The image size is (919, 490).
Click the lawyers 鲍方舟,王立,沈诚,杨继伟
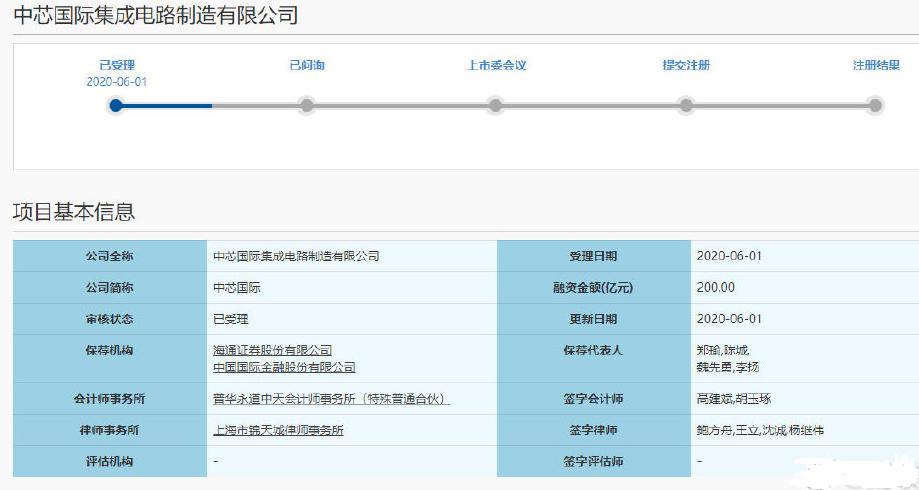(760, 430)
